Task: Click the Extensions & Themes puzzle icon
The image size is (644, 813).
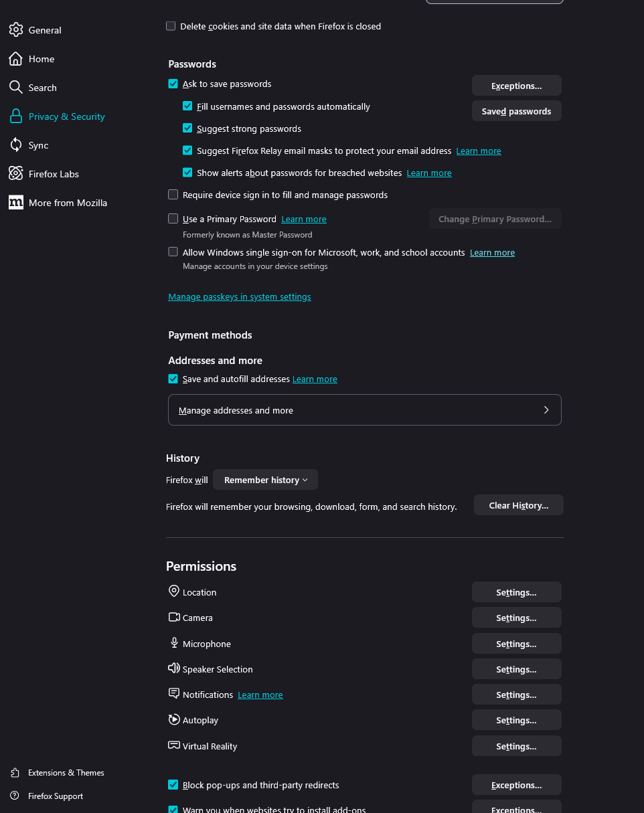Action: (x=15, y=773)
